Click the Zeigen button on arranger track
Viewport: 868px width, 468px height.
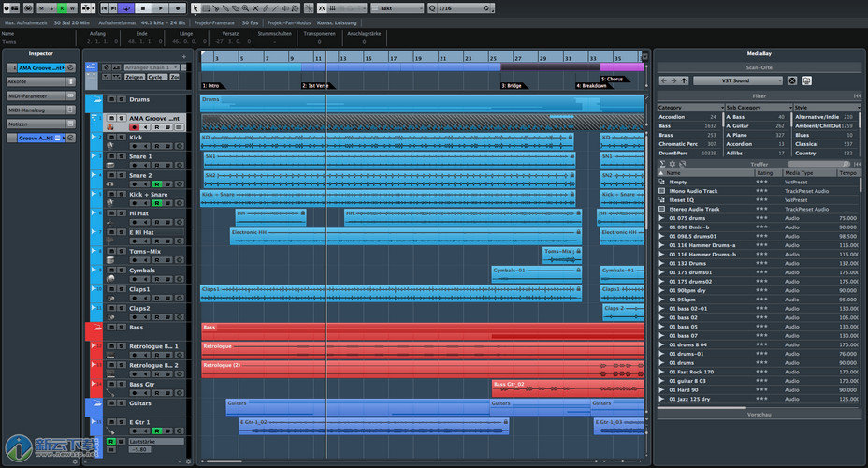(135, 77)
